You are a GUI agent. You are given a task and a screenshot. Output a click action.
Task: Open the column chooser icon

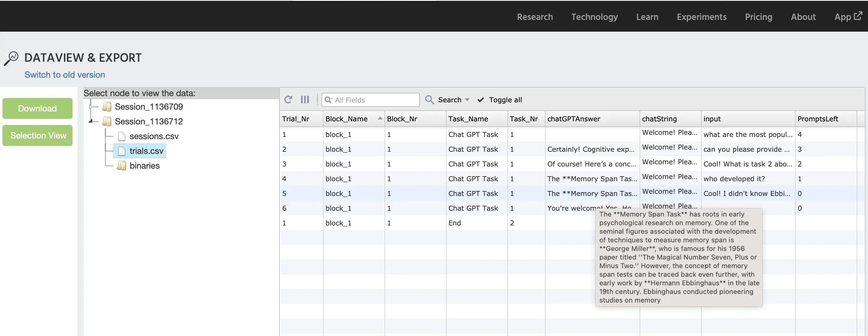pos(305,100)
